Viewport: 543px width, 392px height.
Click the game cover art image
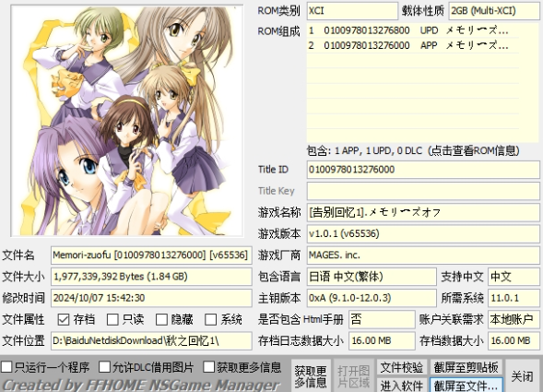pyautogui.click(x=127, y=121)
